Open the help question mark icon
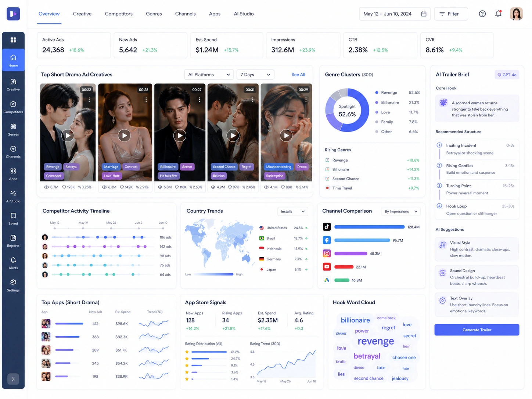The height and width of the screenshot is (399, 532). (482, 14)
